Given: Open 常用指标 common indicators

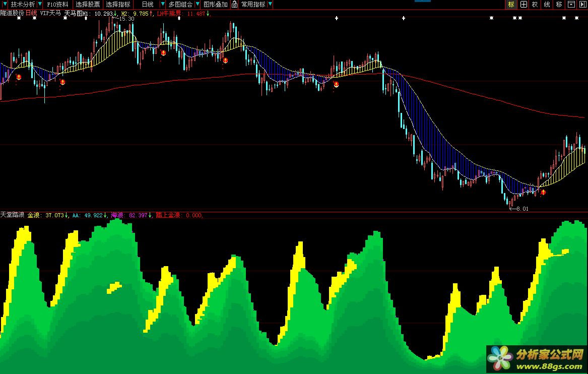Looking at the screenshot, I should coord(253,5).
